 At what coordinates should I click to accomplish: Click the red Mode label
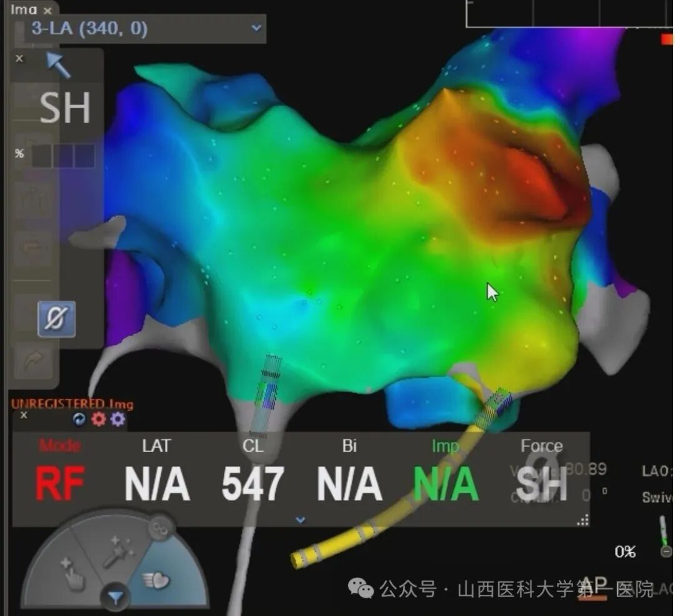pos(60,445)
